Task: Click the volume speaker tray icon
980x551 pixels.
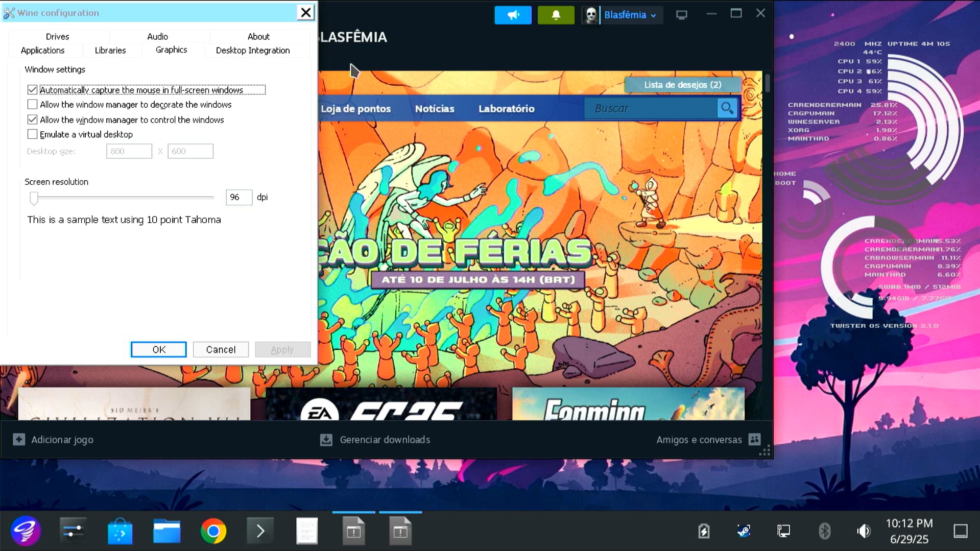Action: click(x=864, y=531)
